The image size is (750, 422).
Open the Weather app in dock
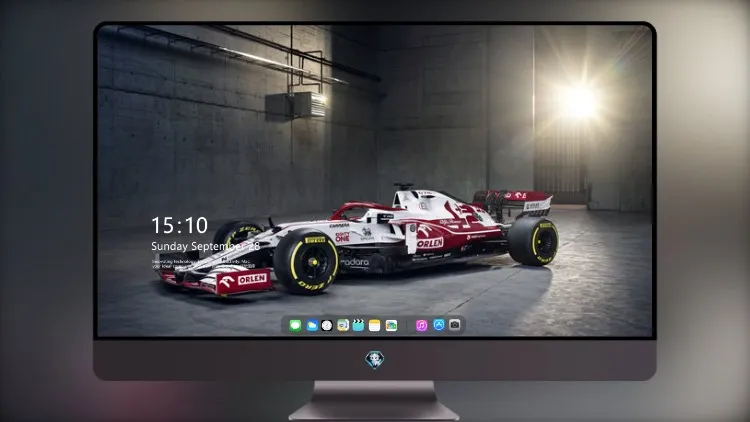(x=312, y=325)
